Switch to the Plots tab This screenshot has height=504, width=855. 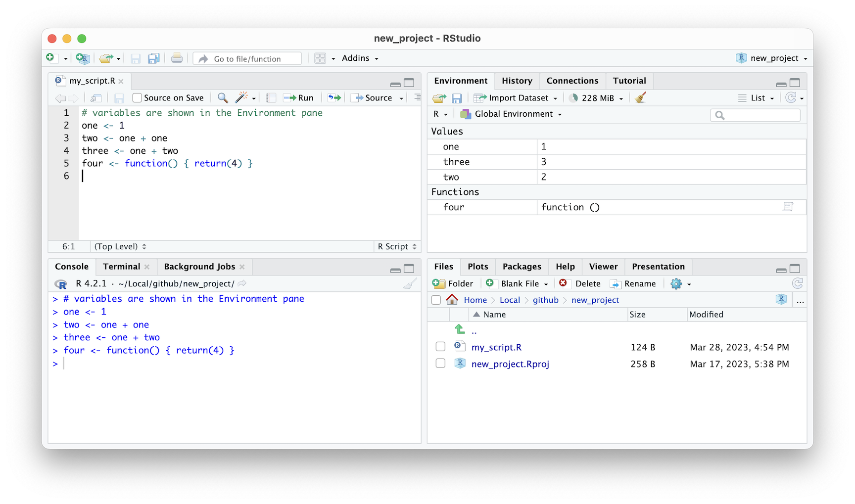tap(478, 267)
